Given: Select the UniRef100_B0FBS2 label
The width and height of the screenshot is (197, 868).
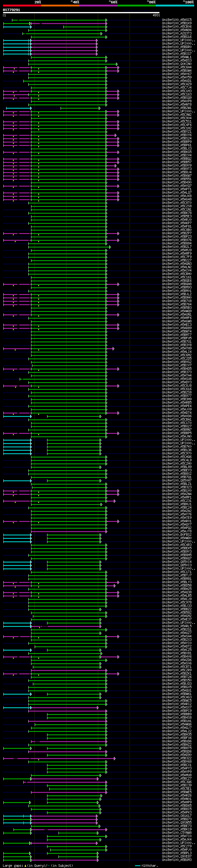Looking at the screenshot, I should [177, 535].
